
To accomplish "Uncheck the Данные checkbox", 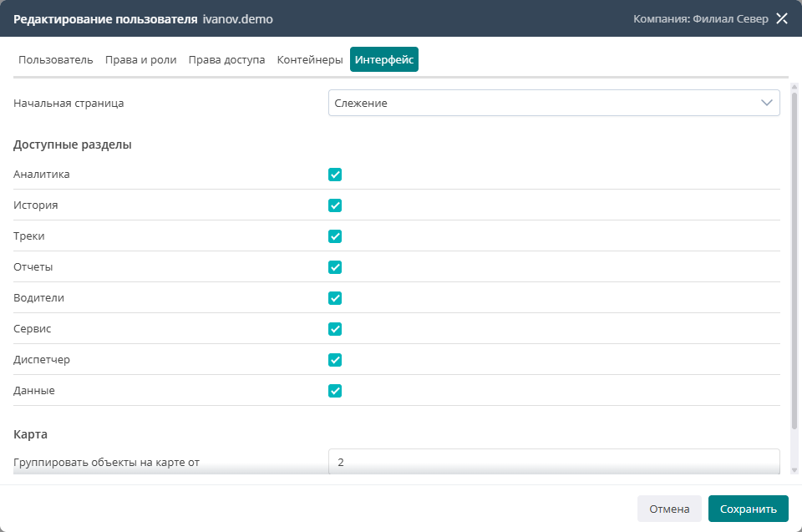I will (335, 391).
